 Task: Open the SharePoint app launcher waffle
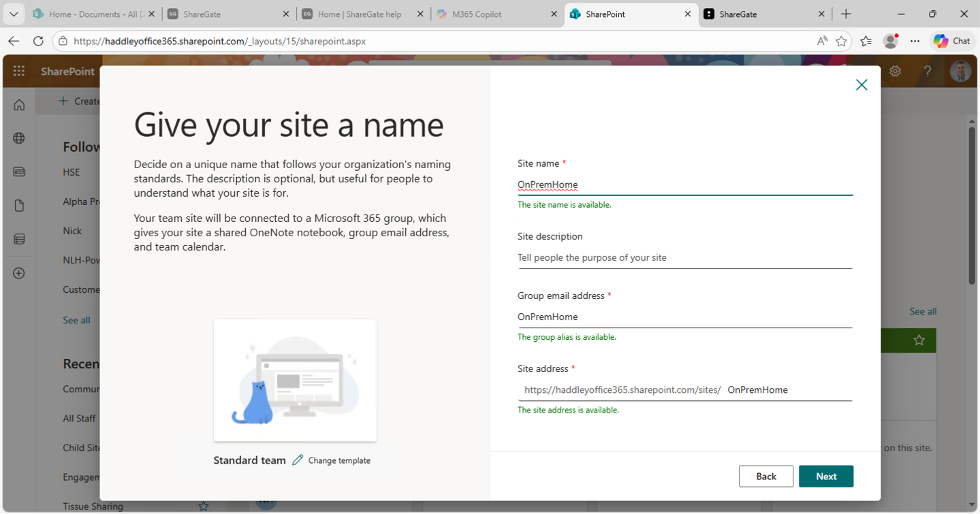(19, 71)
